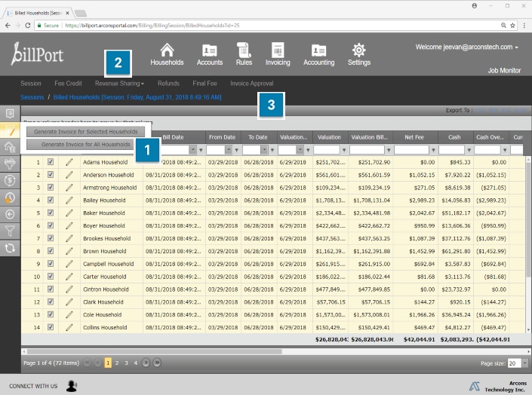Go to next page arrow in pager
The height and width of the screenshot is (395, 532).
[146, 363]
